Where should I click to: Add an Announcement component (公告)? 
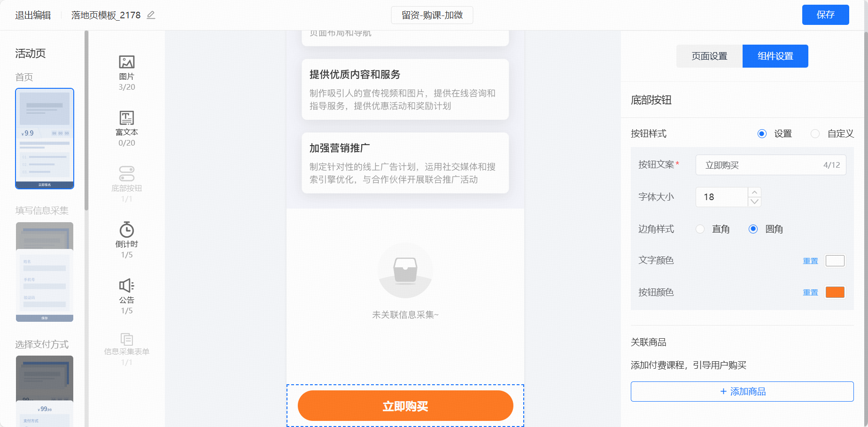(x=127, y=296)
